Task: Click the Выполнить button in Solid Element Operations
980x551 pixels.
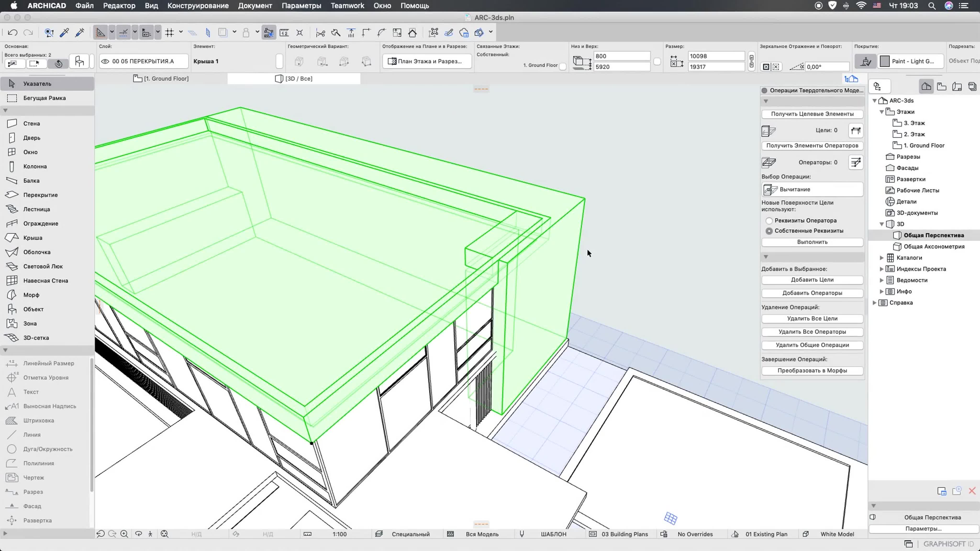Action: (813, 242)
